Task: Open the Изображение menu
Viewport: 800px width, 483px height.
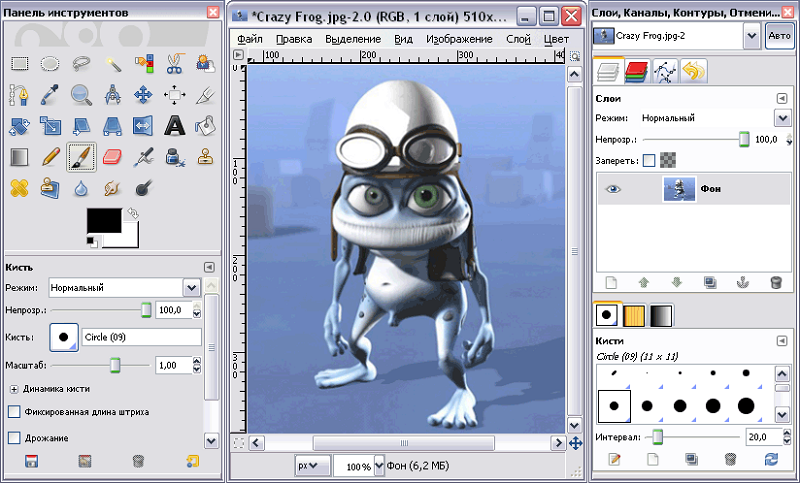Action: tap(459, 39)
